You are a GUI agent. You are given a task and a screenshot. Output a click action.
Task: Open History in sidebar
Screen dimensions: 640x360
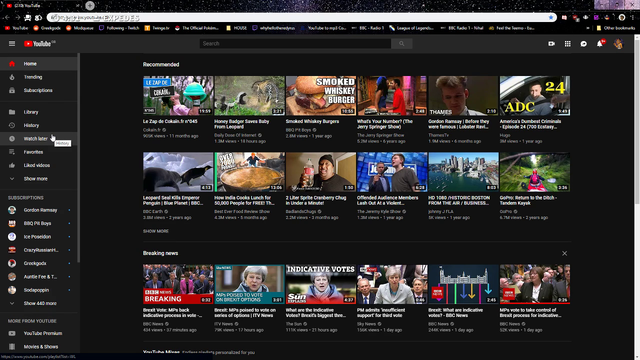point(38,125)
